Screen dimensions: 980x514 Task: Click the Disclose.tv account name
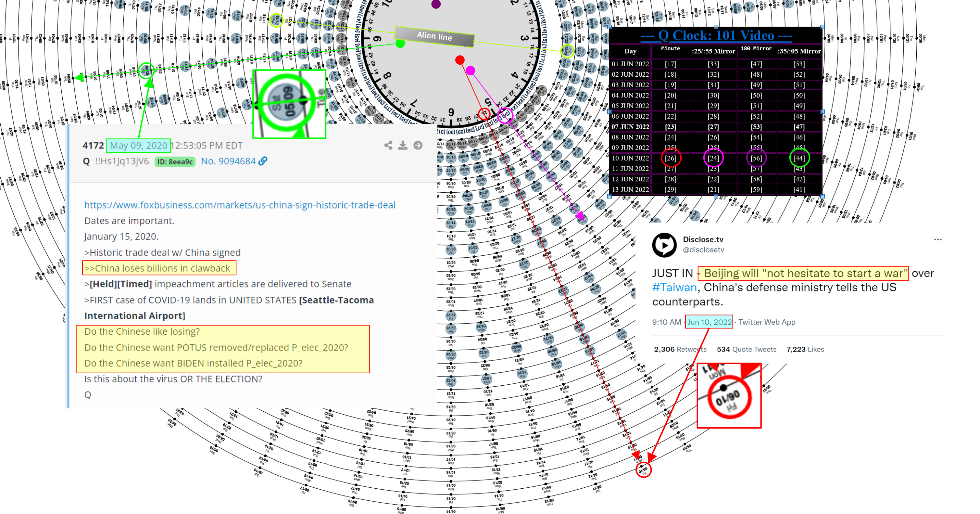coord(703,239)
